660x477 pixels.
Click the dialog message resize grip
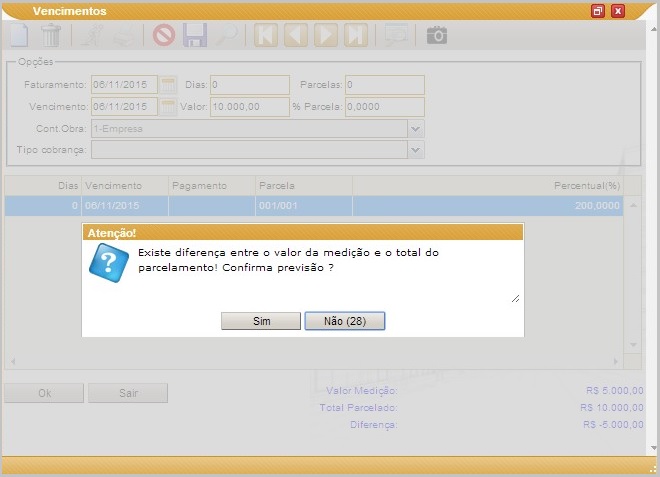coord(516,298)
